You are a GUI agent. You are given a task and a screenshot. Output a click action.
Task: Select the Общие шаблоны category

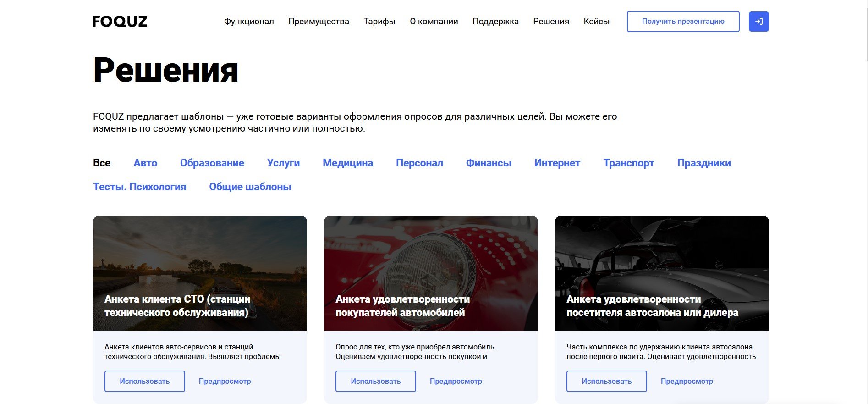250,187
